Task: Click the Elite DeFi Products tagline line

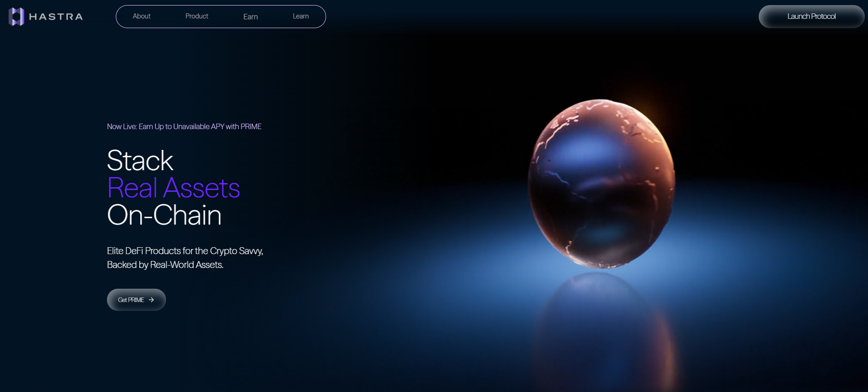Action: (x=185, y=251)
